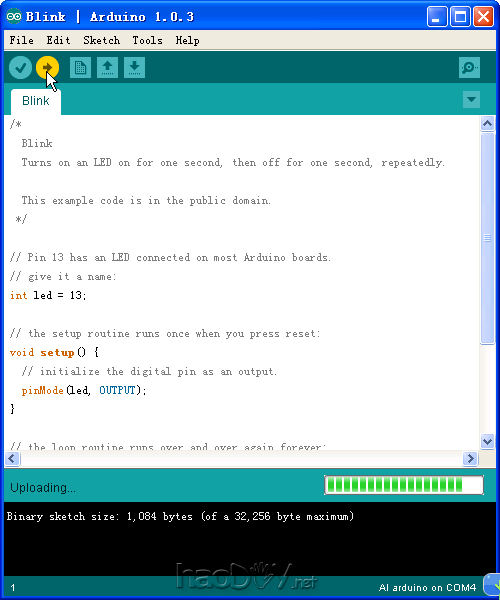Click the pinMode(led, OUTPUT) line
500x600 pixels.
(x=84, y=390)
